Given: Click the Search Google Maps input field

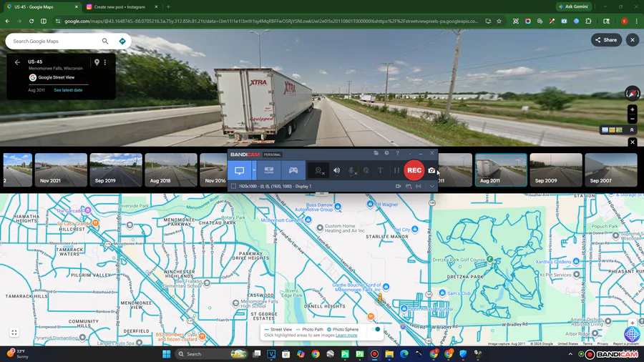Looking at the screenshot, I should click(54, 41).
